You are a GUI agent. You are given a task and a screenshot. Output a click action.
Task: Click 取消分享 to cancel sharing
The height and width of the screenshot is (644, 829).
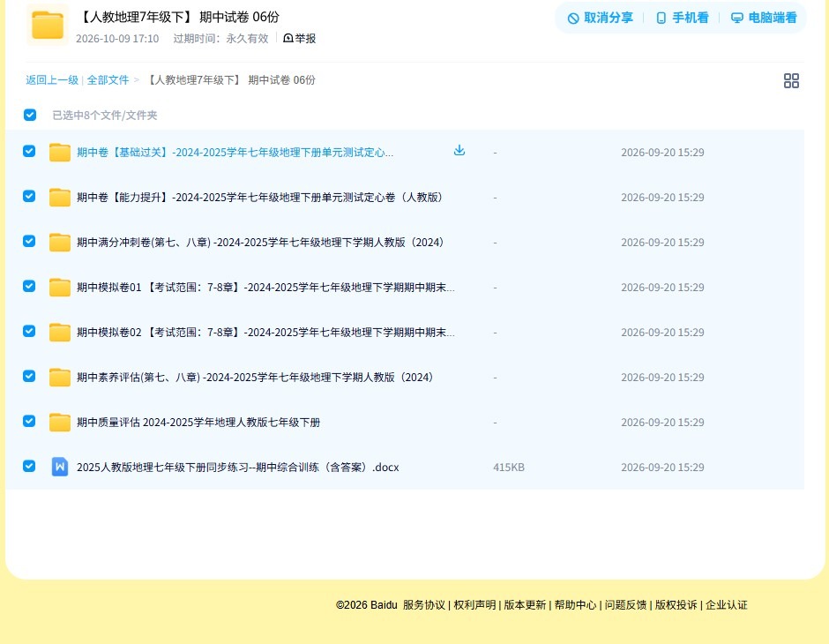tap(600, 18)
